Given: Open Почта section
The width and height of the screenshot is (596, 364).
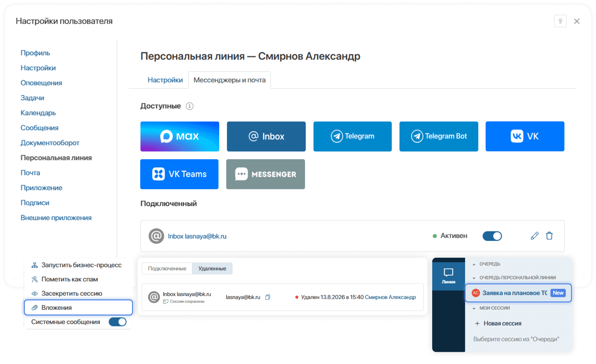Looking at the screenshot, I should tap(30, 173).
